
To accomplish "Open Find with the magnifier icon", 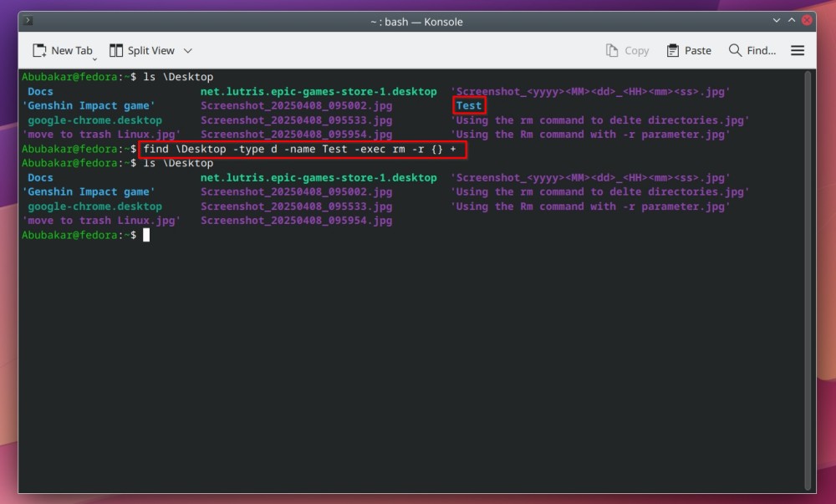I will (736, 50).
